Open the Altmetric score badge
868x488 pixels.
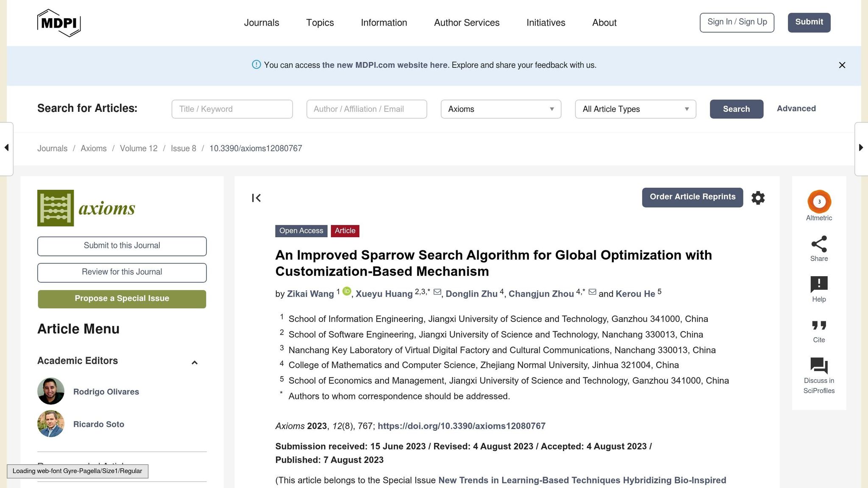[x=819, y=202]
